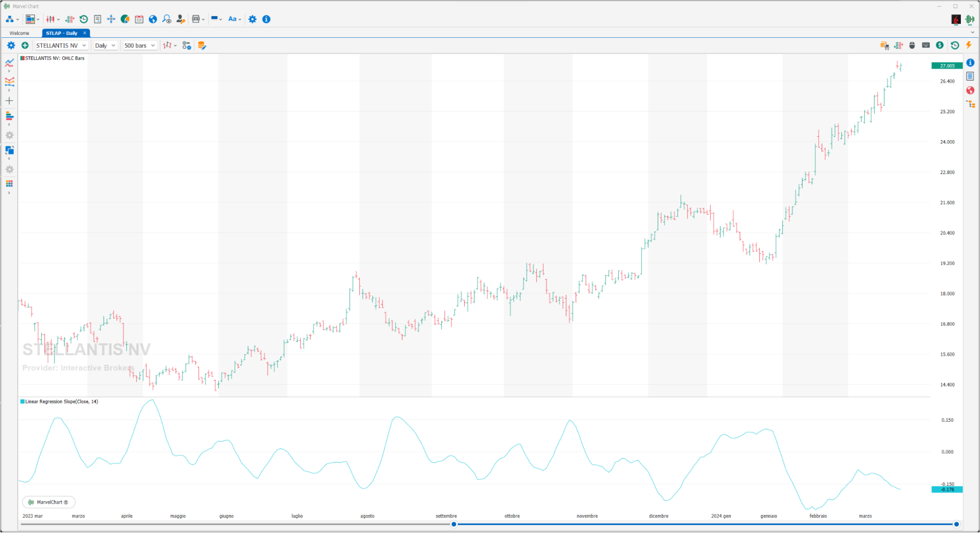Click the keyboard trading icon in chart toolbar

[926, 45]
